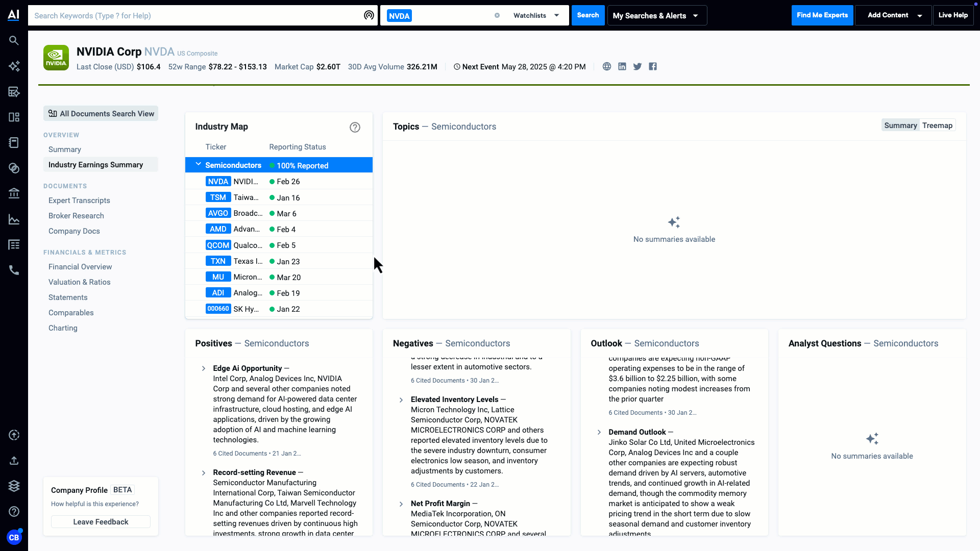Open Valuation & Ratios page
Viewport: 980px width, 551px height.
tap(79, 282)
